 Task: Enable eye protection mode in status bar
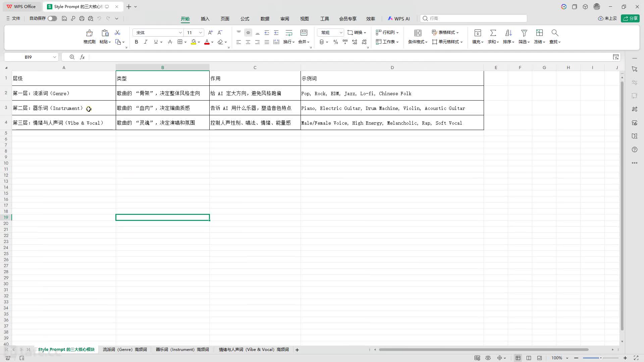(488, 358)
